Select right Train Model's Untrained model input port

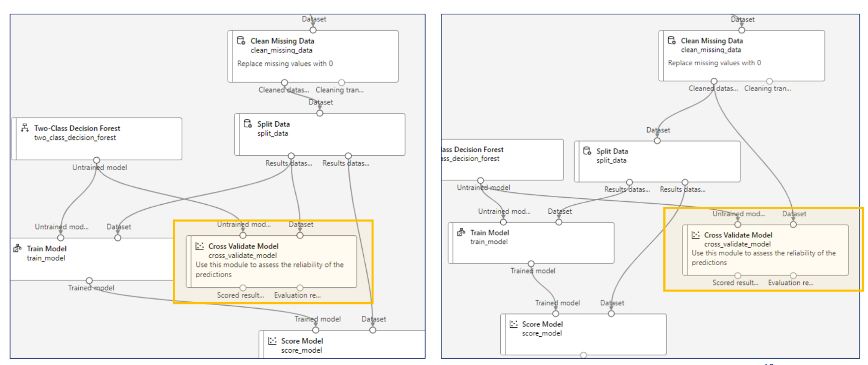coord(503,222)
